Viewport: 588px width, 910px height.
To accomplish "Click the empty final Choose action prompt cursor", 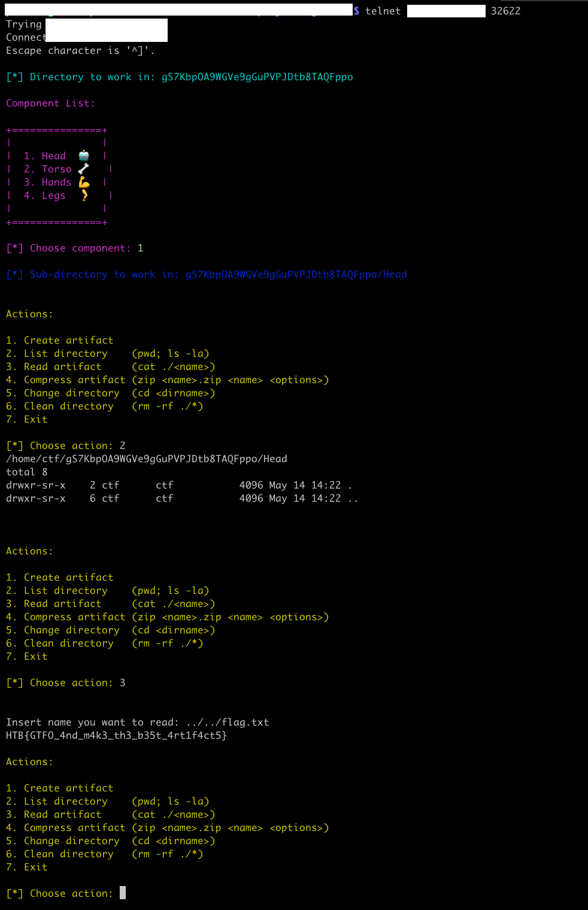I will coord(123,893).
